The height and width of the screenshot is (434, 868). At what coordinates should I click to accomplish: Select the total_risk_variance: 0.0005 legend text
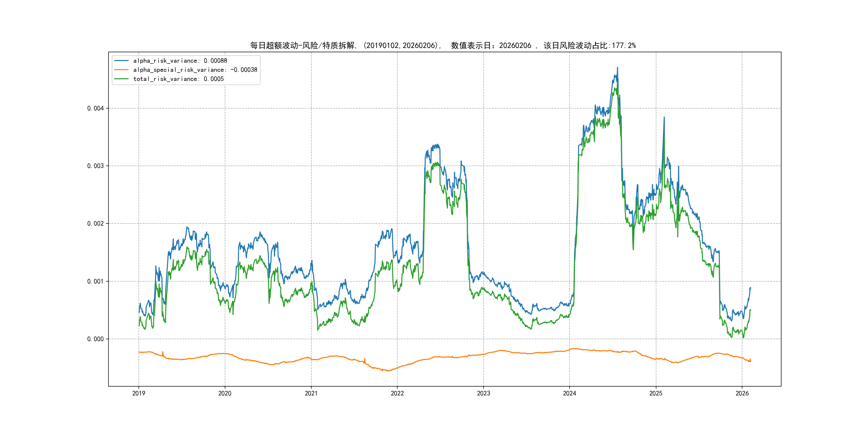(x=178, y=79)
